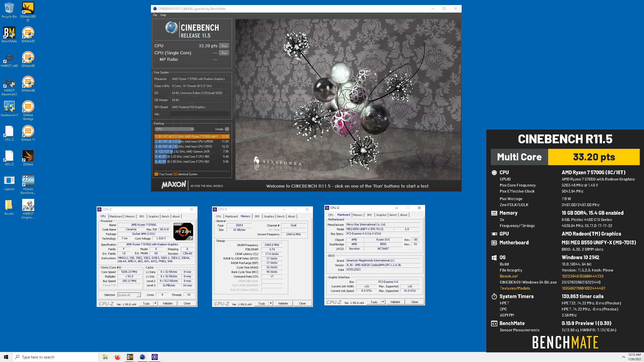Select the BenchMate desktop icon
The width and height of the screenshot is (644, 362).
pos(9,35)
